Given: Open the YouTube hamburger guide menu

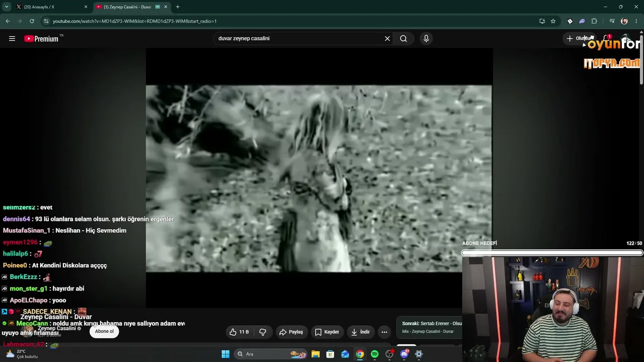Looking at the screenshot, I should 12,39.
